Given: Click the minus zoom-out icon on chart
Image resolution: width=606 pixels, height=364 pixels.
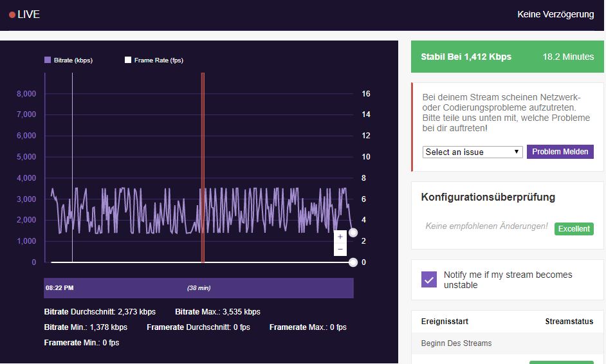Looking at the screenshot, I should pos(340,249).
